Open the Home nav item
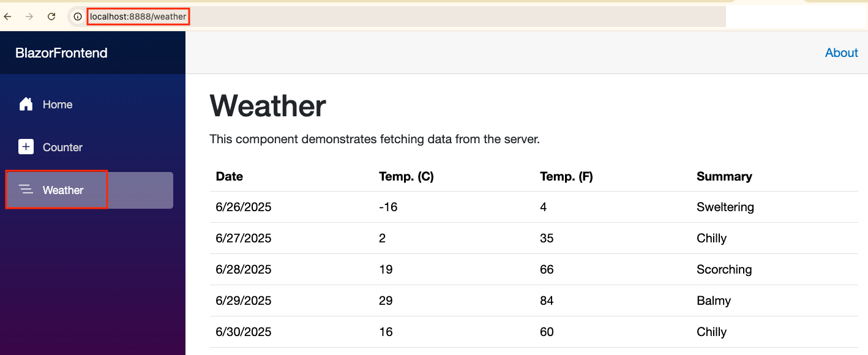868x355 pixels. point(58,105)
